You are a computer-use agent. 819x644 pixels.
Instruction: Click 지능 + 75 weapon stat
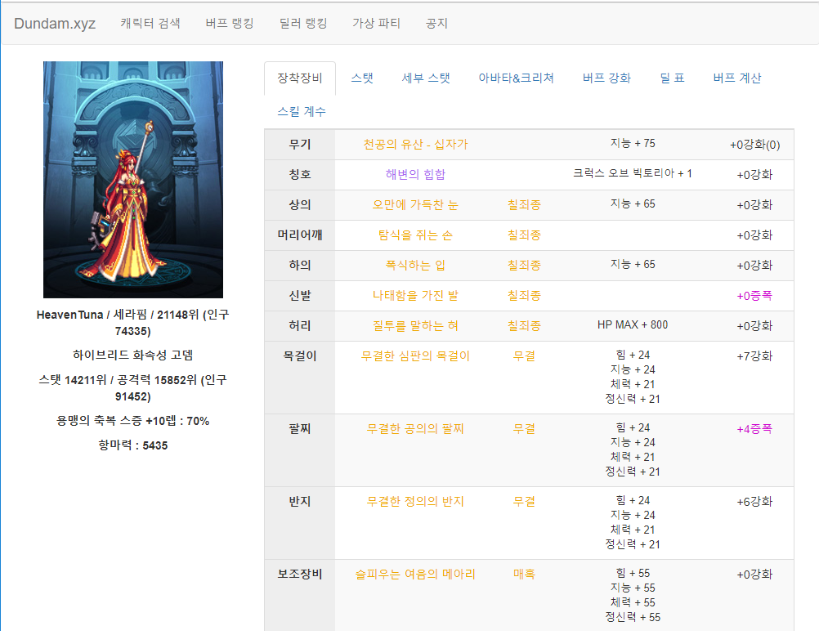(633, 143)
